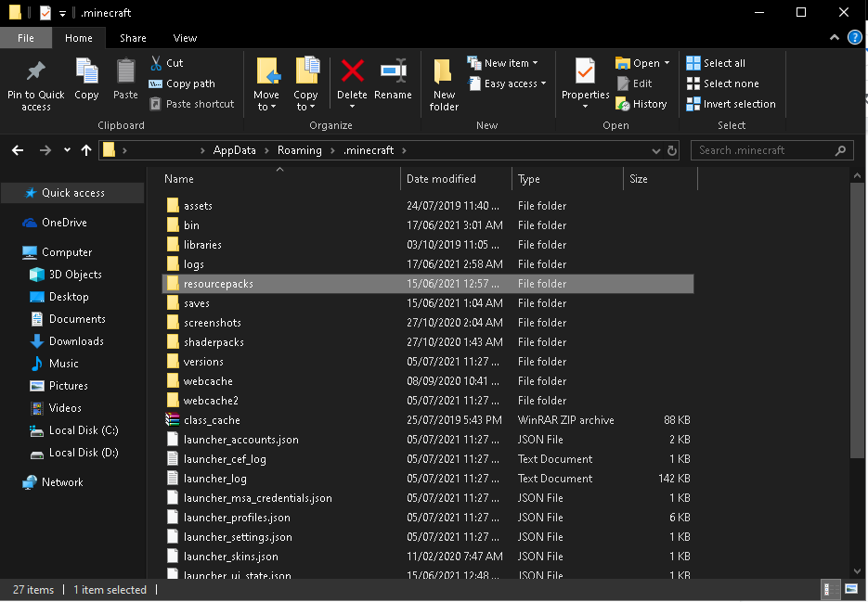This screenshot has width=868, height=602.
Task: Click the Properties icon
Action: pos(585,71)
